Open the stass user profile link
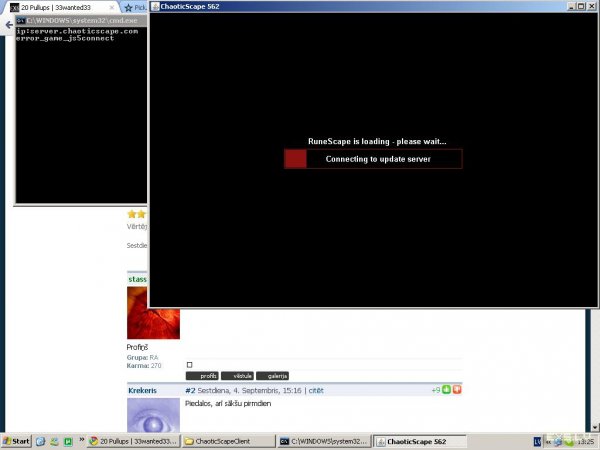The height and width of the screenshot is (450, 600). point(137,279)
